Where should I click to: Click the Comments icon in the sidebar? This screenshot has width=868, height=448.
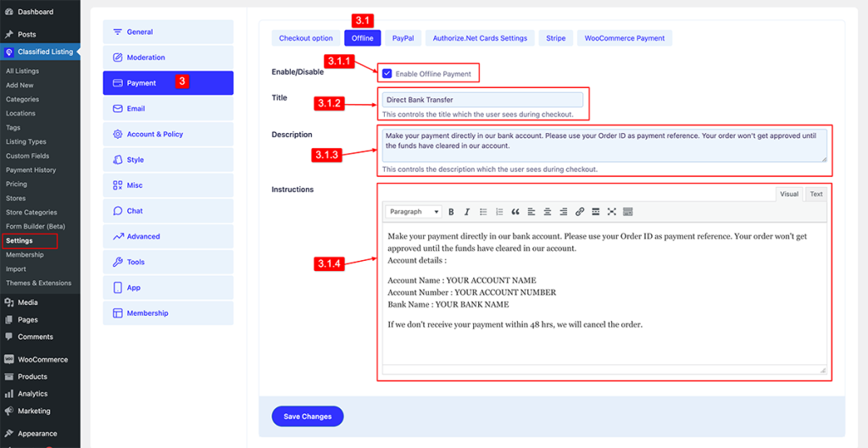click(x=8, y=337)
